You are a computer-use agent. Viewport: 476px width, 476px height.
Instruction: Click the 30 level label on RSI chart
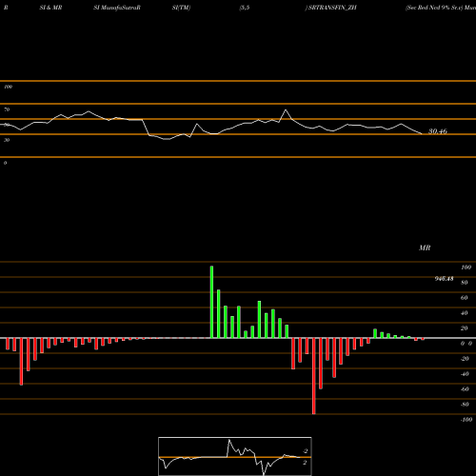point(7,140)
